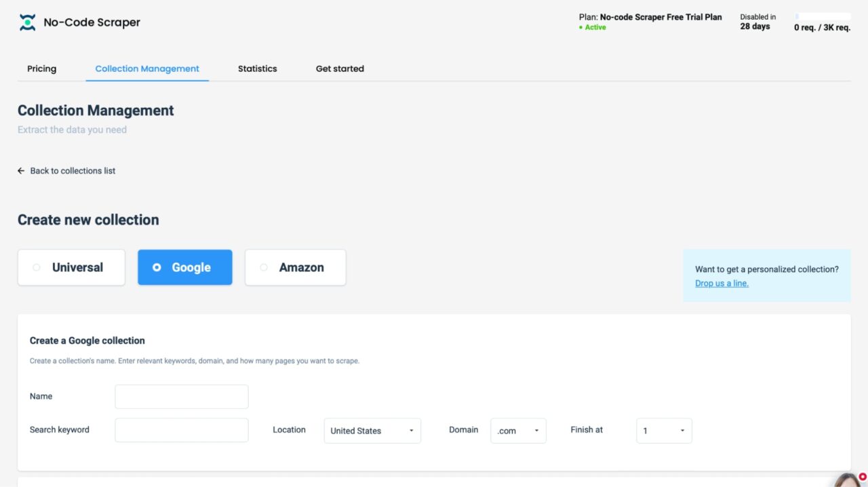Select the Google collection type

click(185, 267)
